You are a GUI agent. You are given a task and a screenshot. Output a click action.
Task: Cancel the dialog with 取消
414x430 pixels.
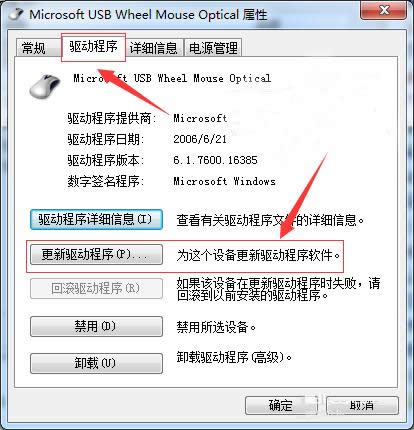(362, 406)
